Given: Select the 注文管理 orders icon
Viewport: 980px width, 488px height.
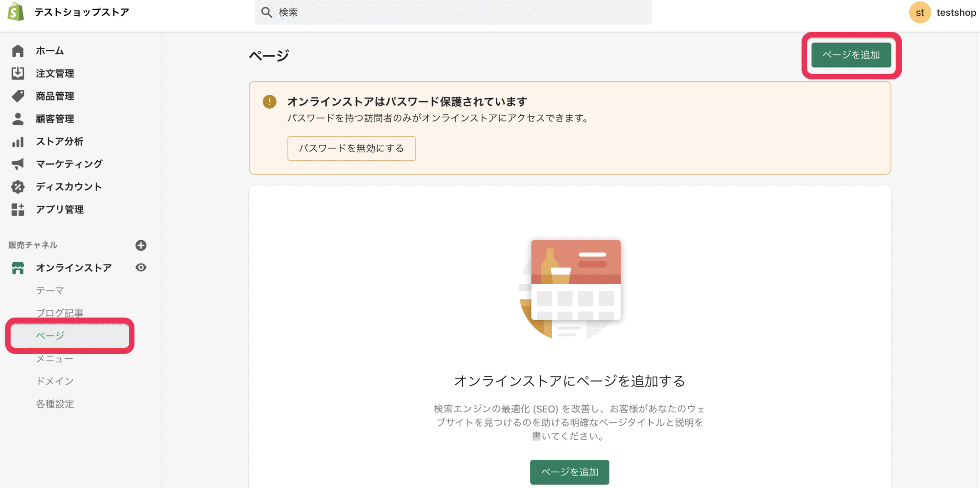Looking at the screenshot, I should (17, 73).
